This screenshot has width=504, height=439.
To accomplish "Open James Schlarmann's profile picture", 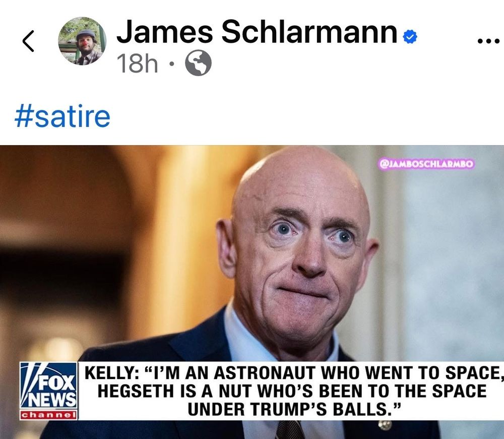I will point(82,41).
